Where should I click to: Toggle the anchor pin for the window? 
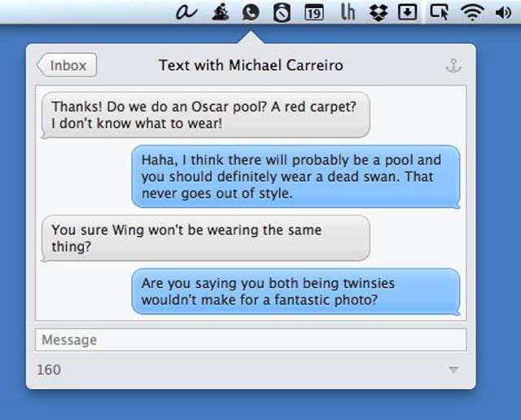453,66
